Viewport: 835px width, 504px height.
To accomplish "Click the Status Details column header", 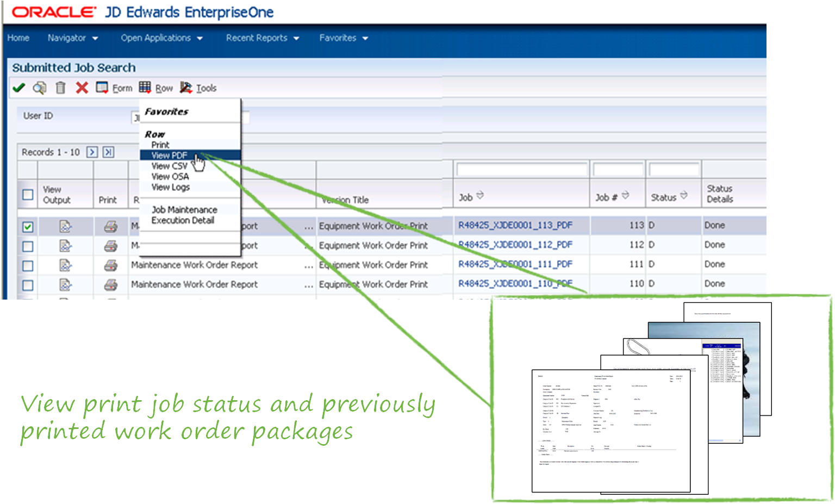I will [x=720, y=194].
